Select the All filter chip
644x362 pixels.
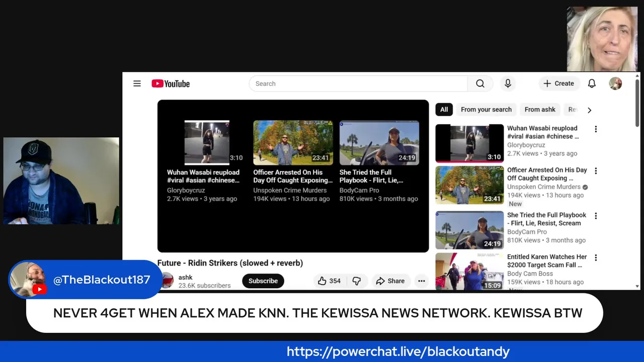[x=444, y=110]
